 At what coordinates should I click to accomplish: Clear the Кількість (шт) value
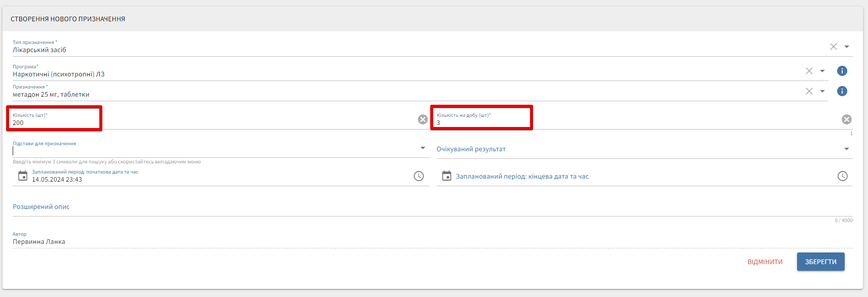point(423,119)
